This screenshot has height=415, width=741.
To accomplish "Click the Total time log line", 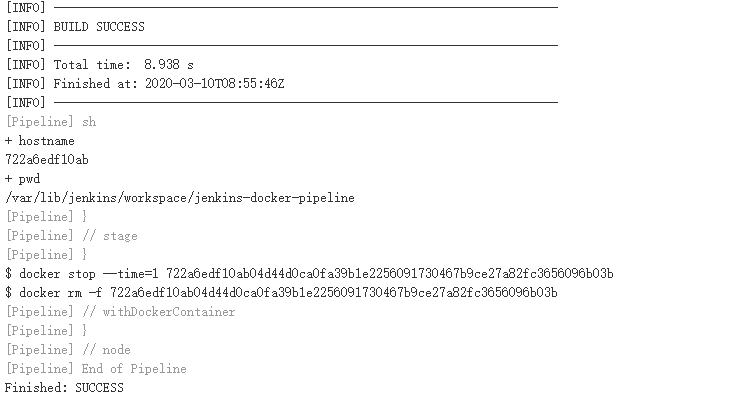I will 99,64.
